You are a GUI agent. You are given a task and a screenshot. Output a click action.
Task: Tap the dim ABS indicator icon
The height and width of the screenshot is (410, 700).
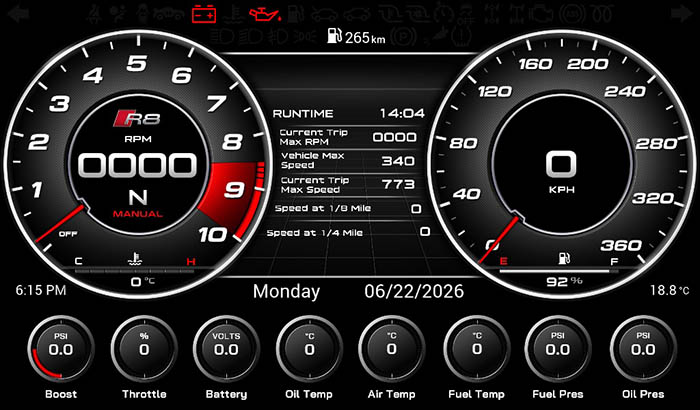[x=572, y=14]
